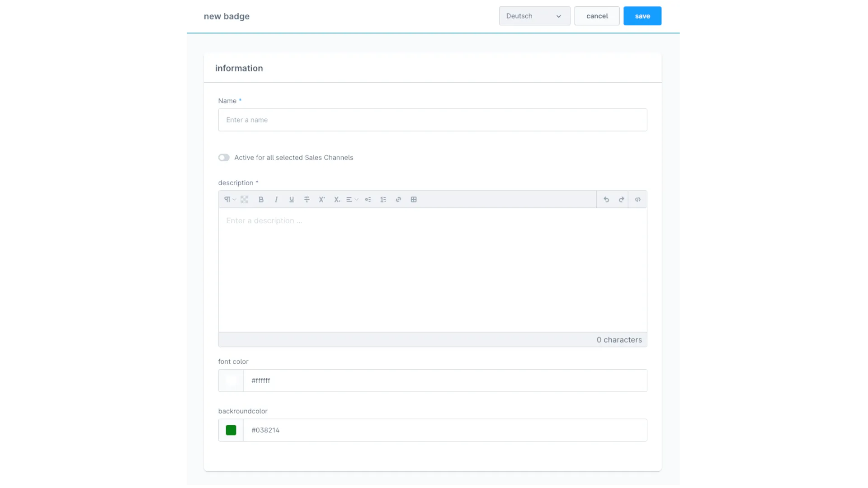Undo the last change in the description

(606, 199)
